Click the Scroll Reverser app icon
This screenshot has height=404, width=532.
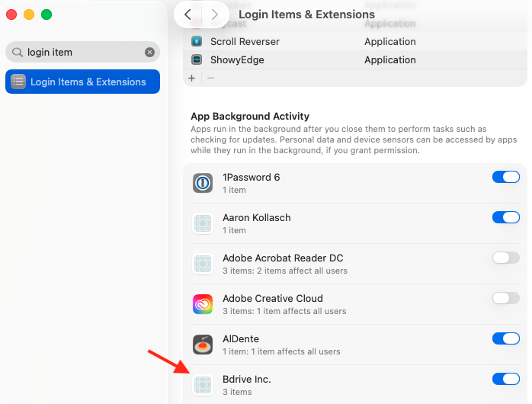pyautogui.click(x=197, y=41)
